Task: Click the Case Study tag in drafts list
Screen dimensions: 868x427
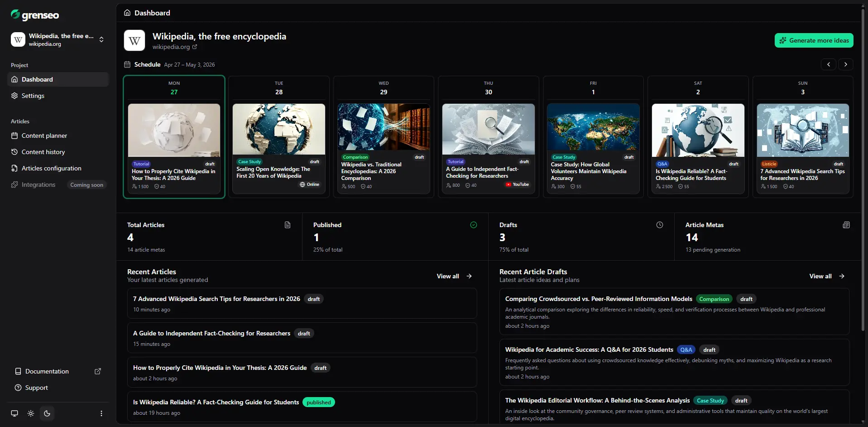Action: click(x=710, y=401)
